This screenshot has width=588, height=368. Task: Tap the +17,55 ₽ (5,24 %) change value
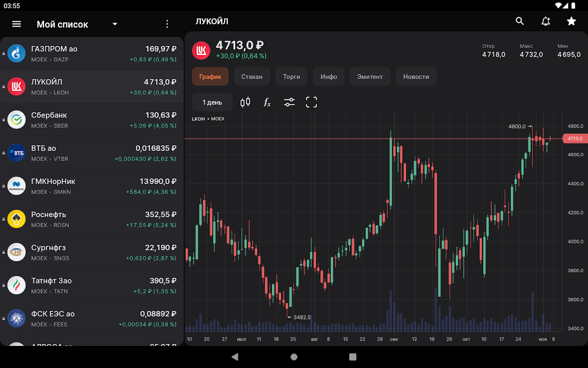click(x=151, y=225)
